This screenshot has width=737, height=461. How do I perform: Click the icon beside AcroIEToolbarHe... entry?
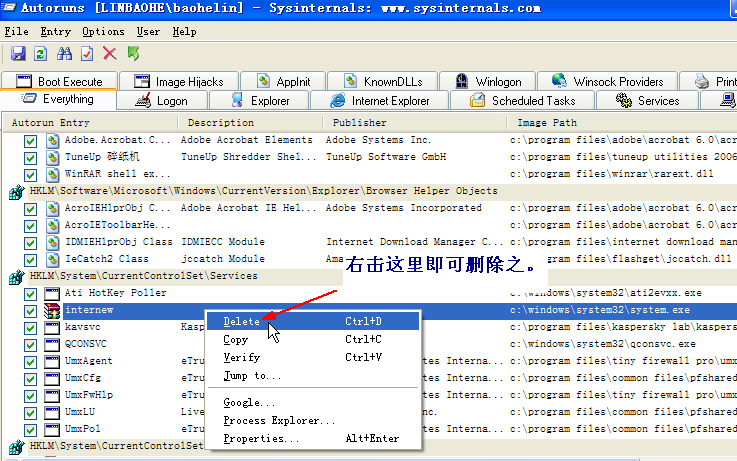click(x=52, y=225)
